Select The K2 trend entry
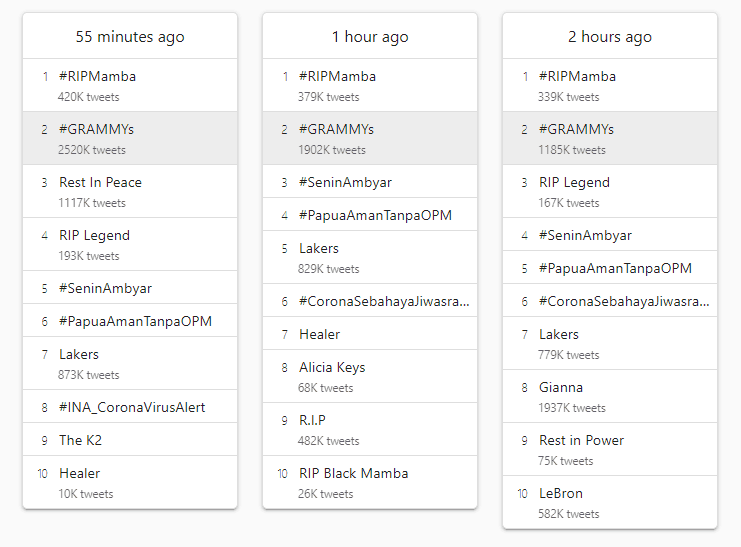The width and height of the screenshot is (741, 547). point(80,440)
